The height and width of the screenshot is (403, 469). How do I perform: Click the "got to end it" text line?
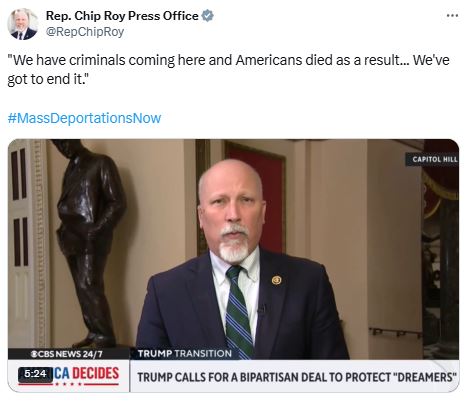click(48, 79)
